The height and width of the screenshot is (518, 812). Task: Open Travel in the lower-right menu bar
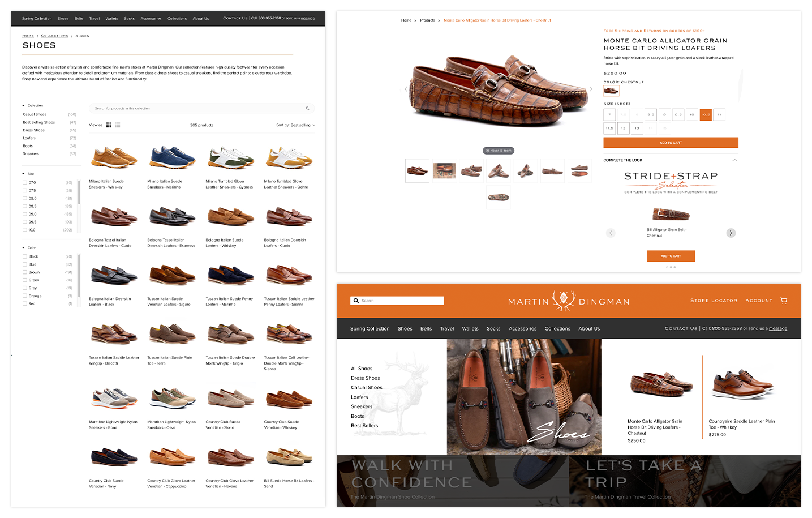click(447, 328)
